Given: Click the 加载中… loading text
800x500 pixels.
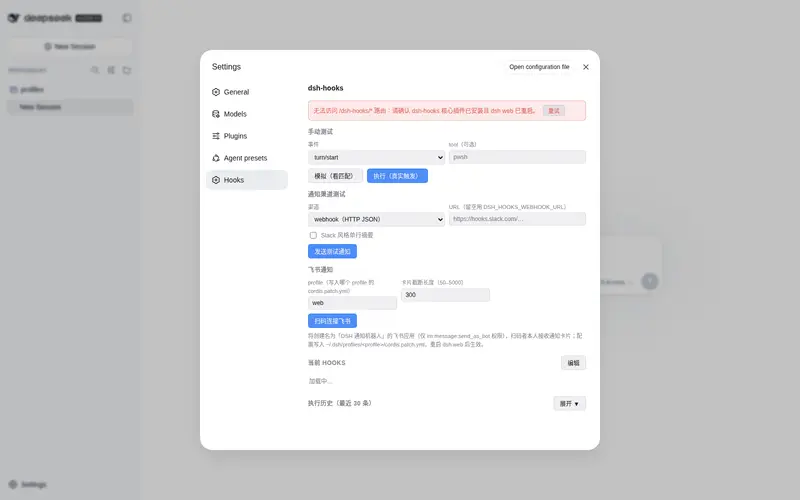Looking at the screenshot, I should [320, 381].
